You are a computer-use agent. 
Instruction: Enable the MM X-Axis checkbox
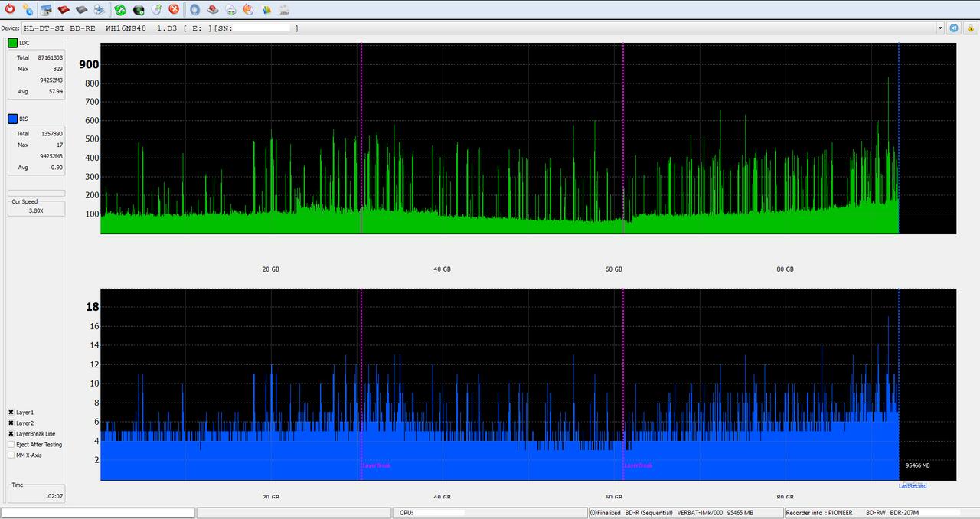(x=11, y=455)
